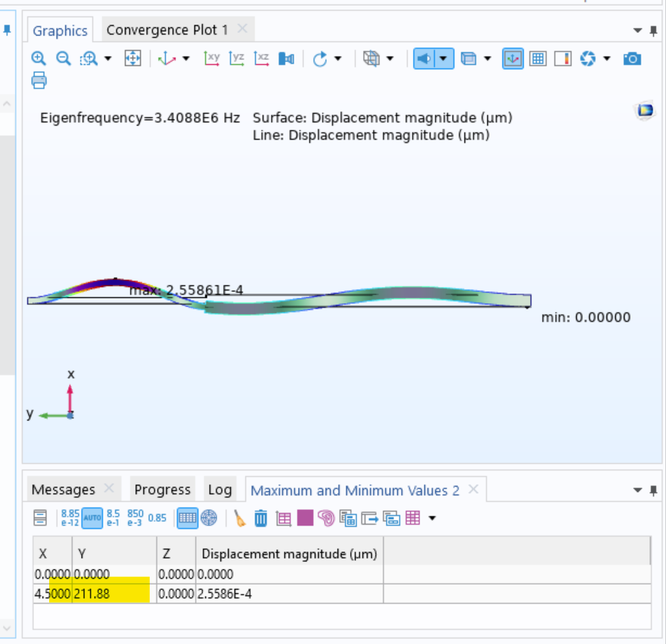The image size is (666, 644).
Task: Take a snapshot with the camera icon
Action: [x=632, y=59]
